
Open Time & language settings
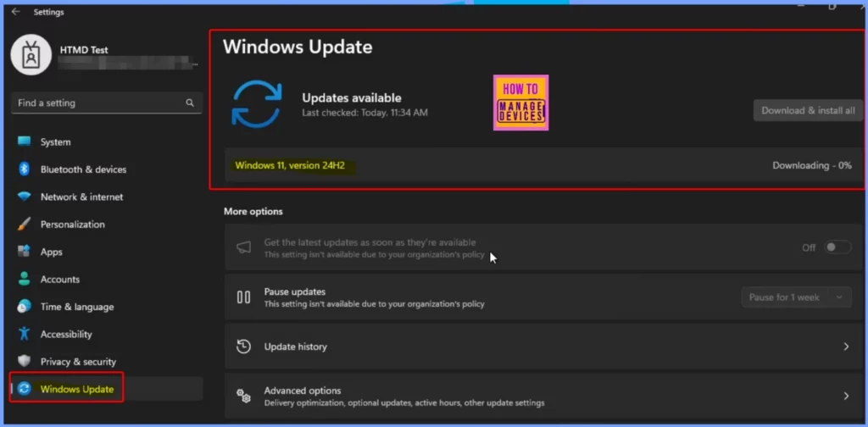(107, 307)
